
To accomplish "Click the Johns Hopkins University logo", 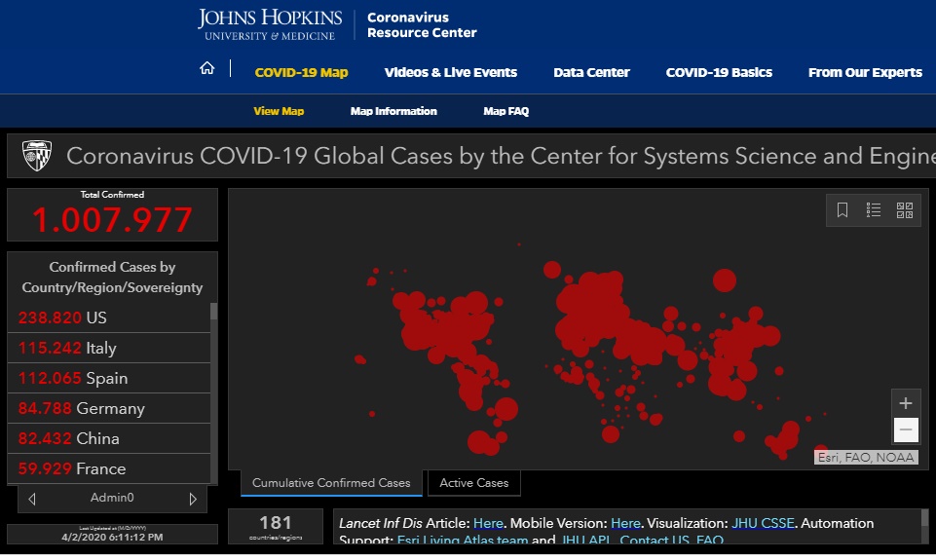I will [x=270, y=24].
